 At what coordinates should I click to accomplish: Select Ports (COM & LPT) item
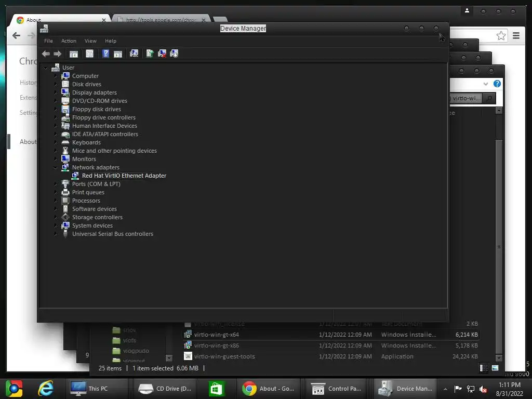(x=96, y=184)
